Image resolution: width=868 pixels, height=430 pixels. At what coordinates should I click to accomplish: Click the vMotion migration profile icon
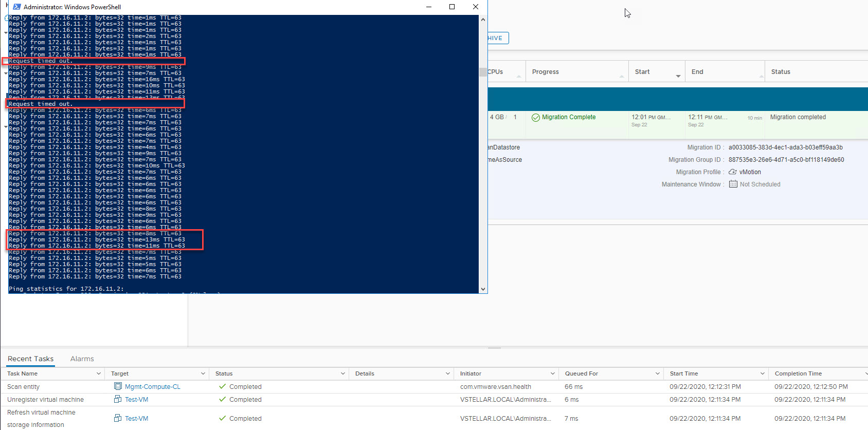(733, 172)
